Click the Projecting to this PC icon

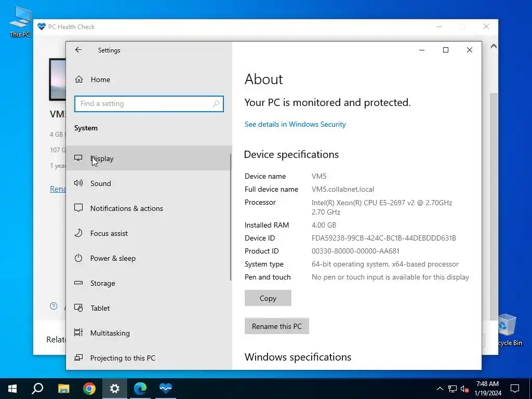(78, 357)
